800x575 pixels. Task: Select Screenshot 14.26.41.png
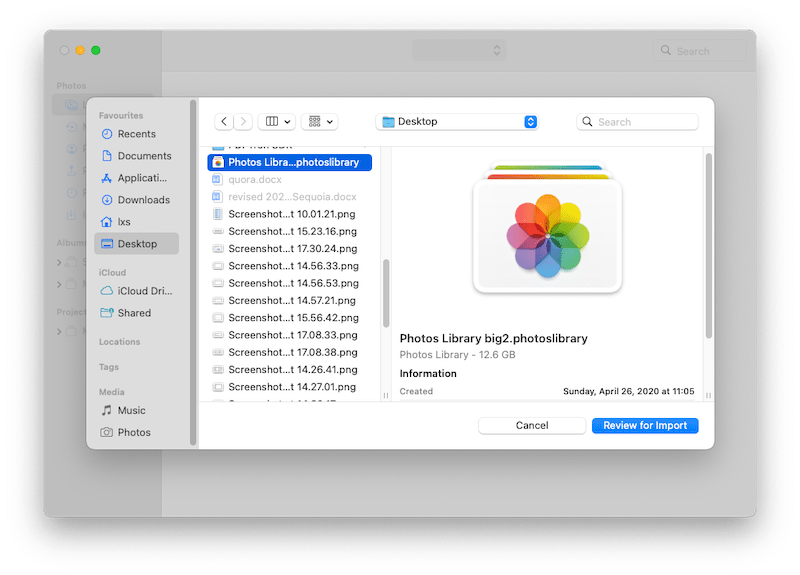[x=289, y=369]
